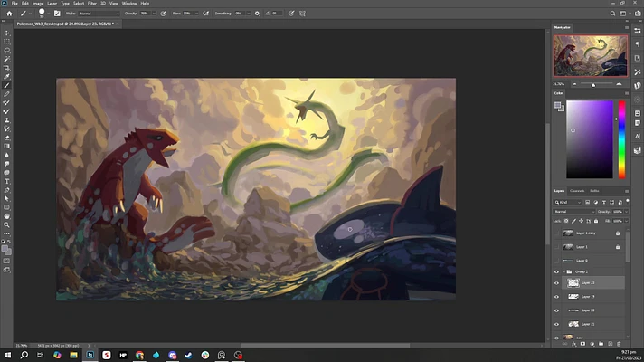Hide Group 2 visibility eye
This screenshot has height=362, width=644.
coord(556,271)
